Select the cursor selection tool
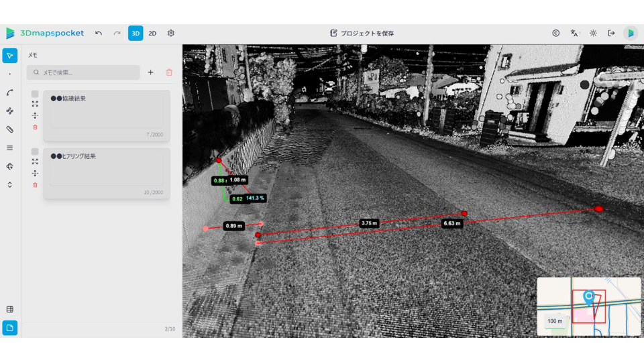This screenshot has height=362, width=644. click(9, 55)
